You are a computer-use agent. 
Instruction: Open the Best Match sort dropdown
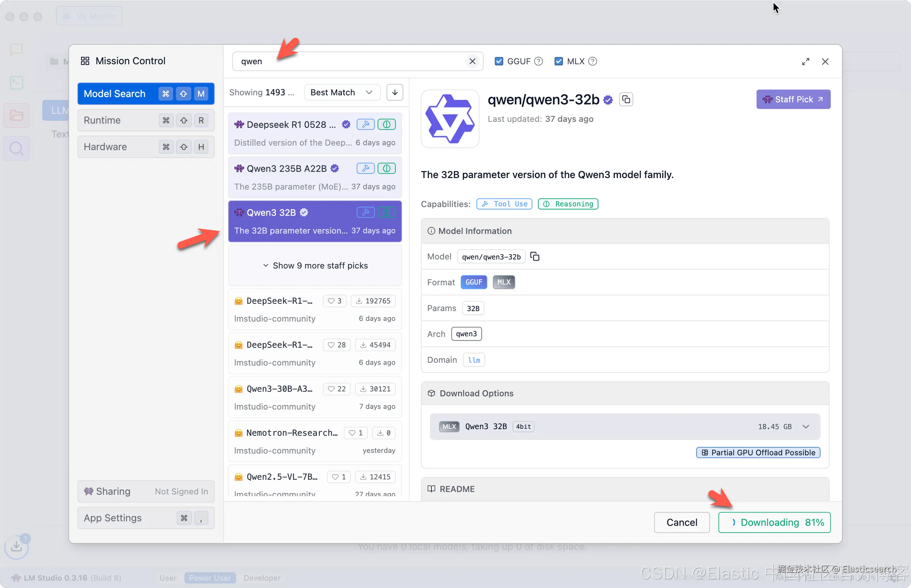click(342, 93)
